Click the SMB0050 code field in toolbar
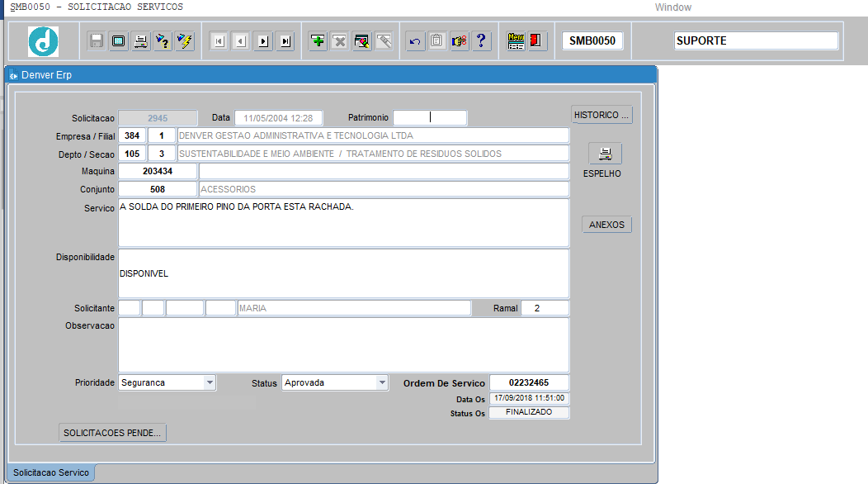This screenshot has height=484, width=868. pyautogui.click(x=592, y=40)
